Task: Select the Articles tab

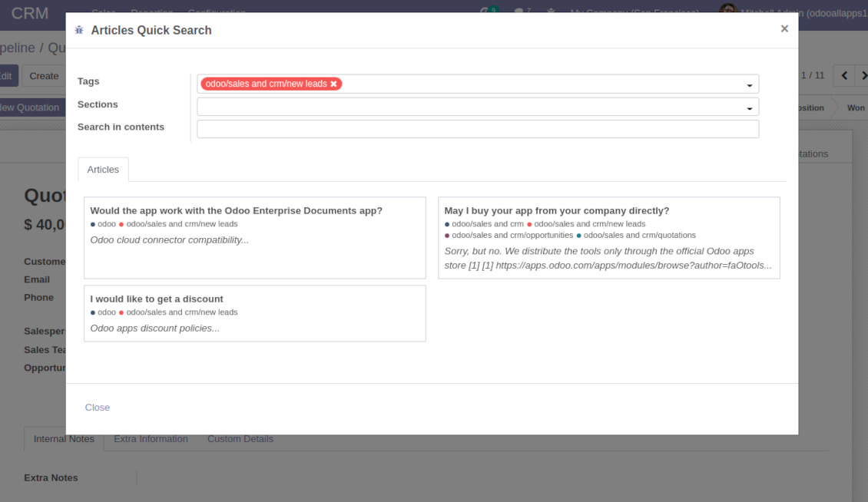Action: click(103, 170)
